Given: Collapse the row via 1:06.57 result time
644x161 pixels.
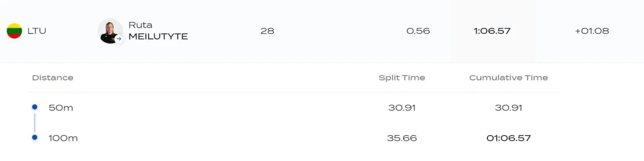Looking at the screenshot, I should pos(492,31).
